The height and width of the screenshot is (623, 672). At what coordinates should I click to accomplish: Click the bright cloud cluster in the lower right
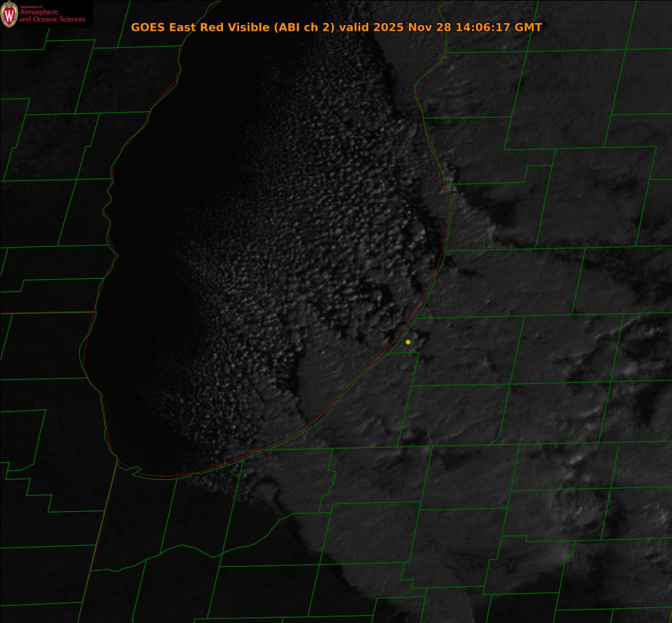(575, 503)
